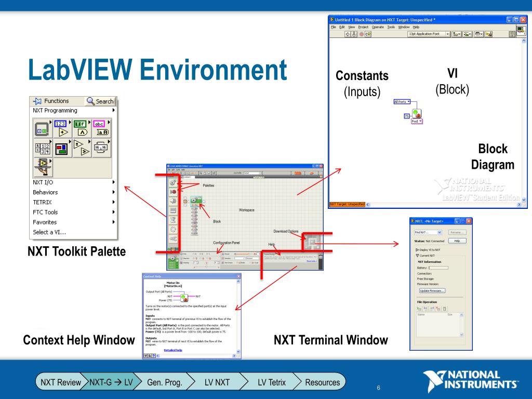
Task: Open the Numeric palette icon with 123
Action: click(62, 128)
